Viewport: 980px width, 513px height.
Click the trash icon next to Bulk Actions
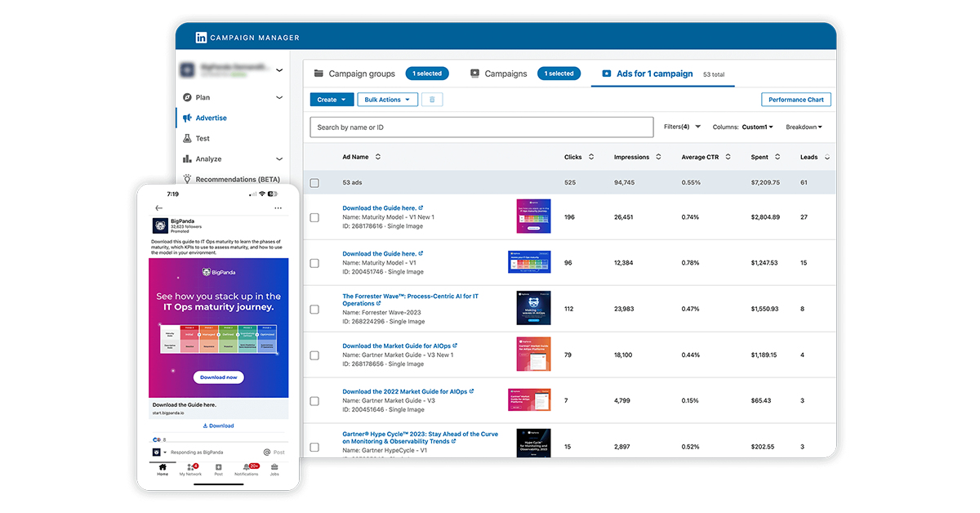(431, 99)
